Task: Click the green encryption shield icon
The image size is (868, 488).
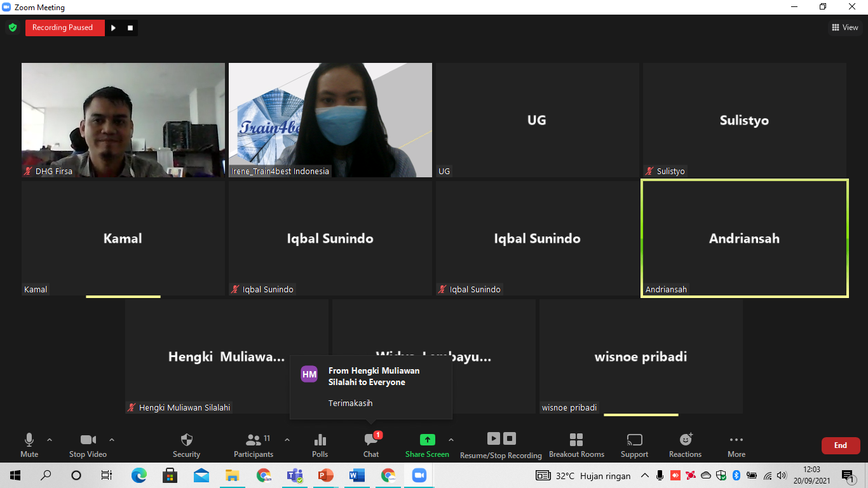Action: pyautogui.click(x=12, y=28)
